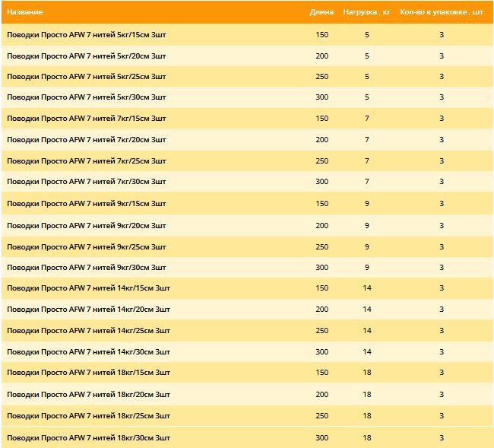Select row Поводки Просто AFW 18кг/30см 3шт
This screenshot has height=448, width=494.
pyautogui.click(x=247, y=437)
